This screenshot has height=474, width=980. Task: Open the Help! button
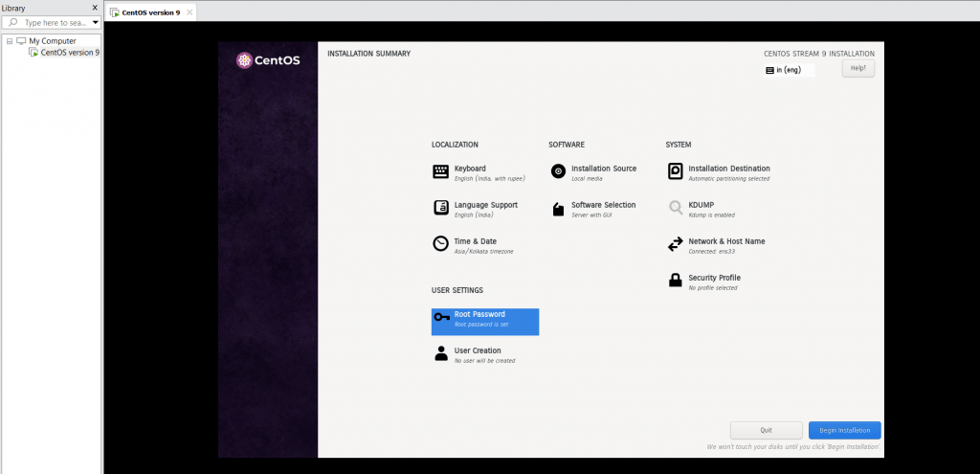click(x=858, y=68)
